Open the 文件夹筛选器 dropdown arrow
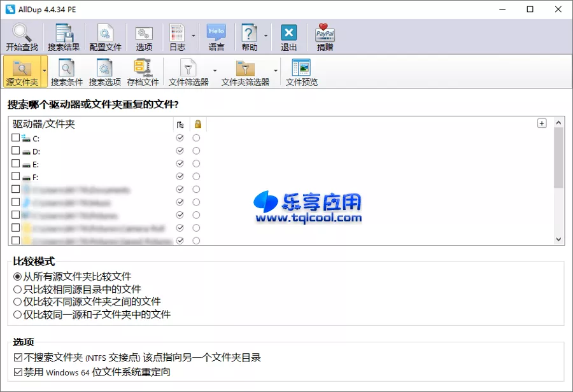This screenshot has height=392, width=573. [274, 70]
